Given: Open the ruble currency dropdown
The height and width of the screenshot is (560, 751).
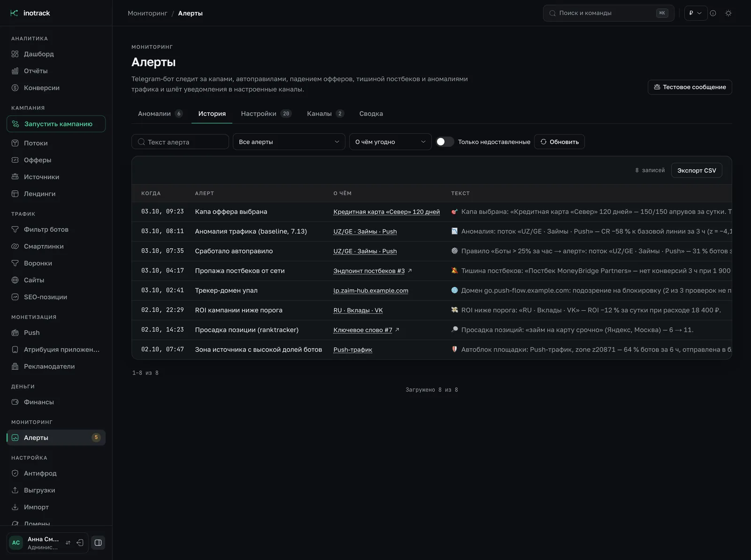Looking at the screenshot, I should pyautogui.click(x=696, y=13).
